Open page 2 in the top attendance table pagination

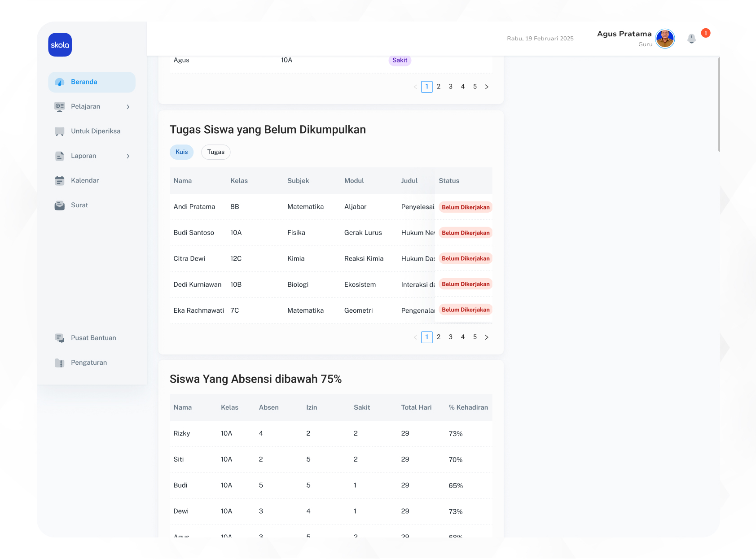[439, 87]
